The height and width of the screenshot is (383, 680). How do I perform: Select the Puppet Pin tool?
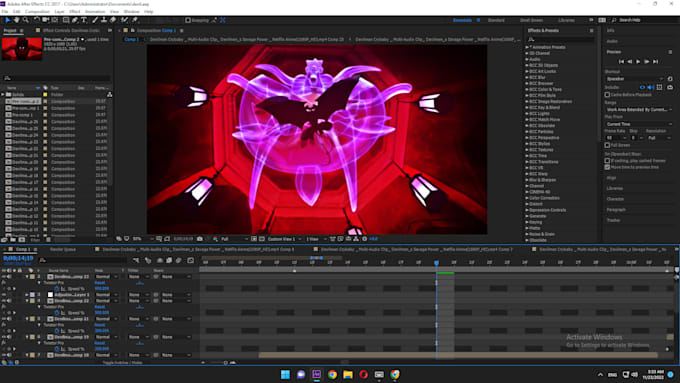(135, 20)
